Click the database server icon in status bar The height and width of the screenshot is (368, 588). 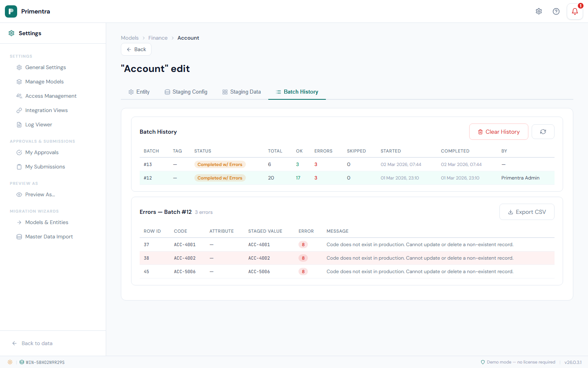click(22, 362)
